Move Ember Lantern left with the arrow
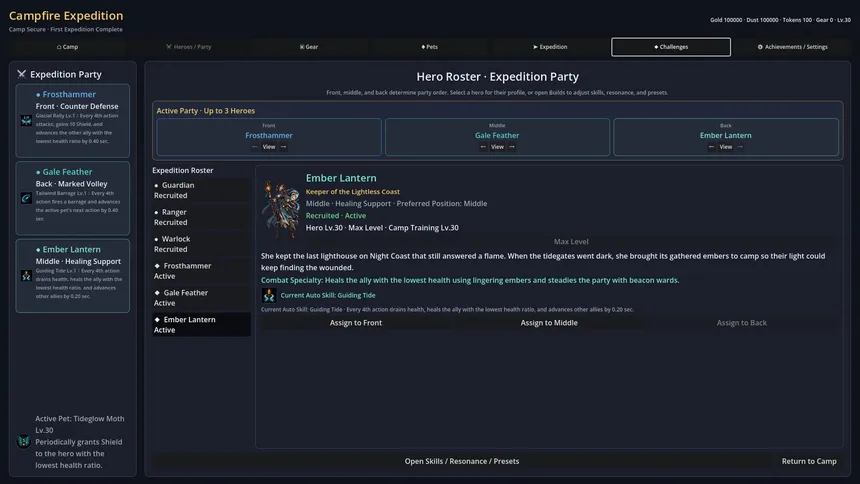 coord(711,147)
